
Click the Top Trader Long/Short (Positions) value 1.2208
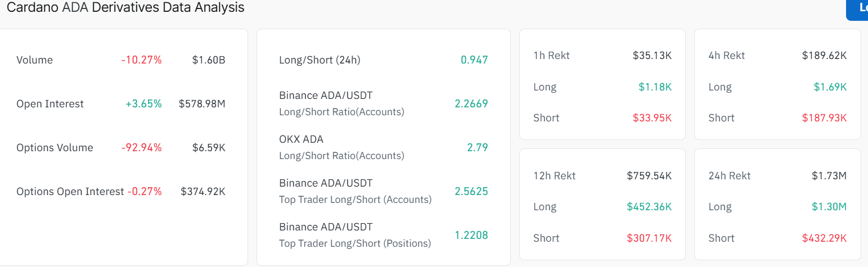tap(471, 235)
